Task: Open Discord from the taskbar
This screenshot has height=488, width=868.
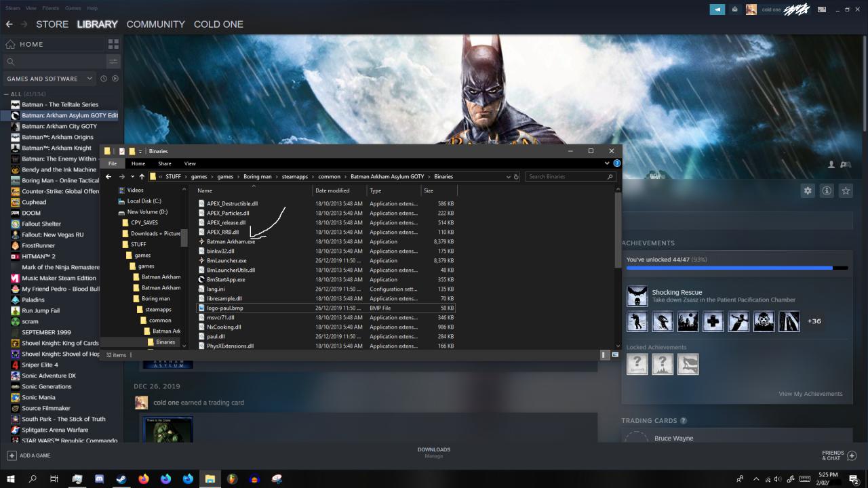Action: [100, 479]
